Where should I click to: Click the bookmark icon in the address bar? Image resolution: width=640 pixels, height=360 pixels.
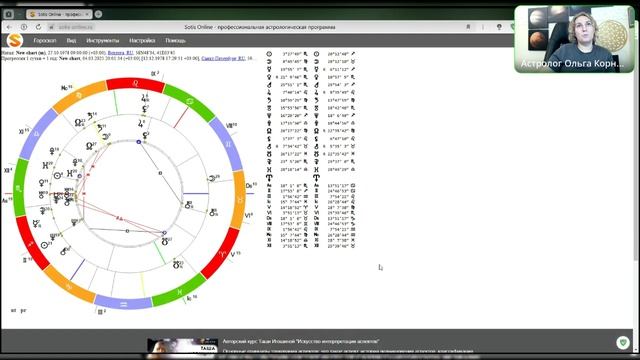pos(468,27)
